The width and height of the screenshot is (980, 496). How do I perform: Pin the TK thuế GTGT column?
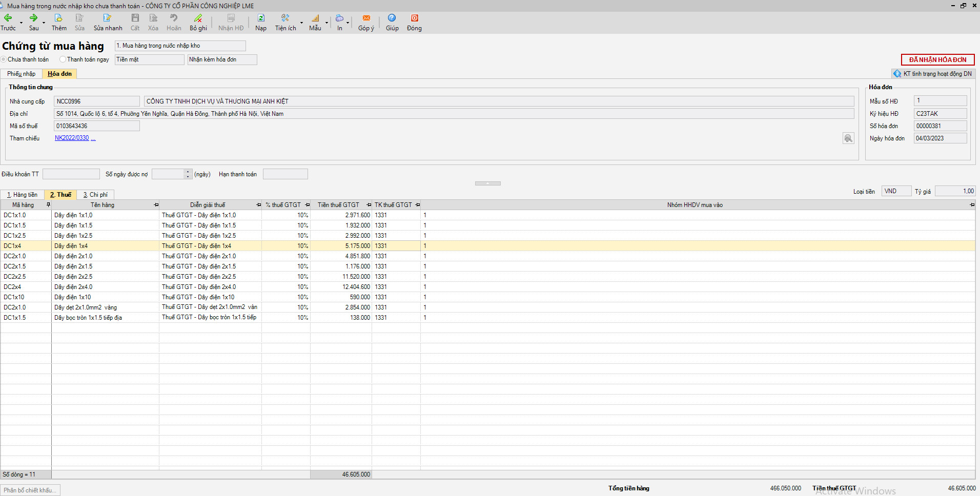click(417, 205)
